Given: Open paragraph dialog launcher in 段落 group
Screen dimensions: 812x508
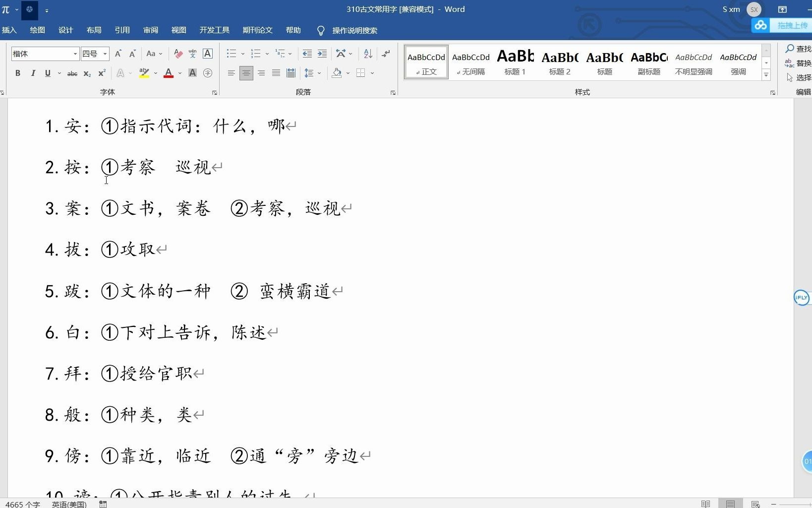Looking at the screenshot, I should coord(393,93).
